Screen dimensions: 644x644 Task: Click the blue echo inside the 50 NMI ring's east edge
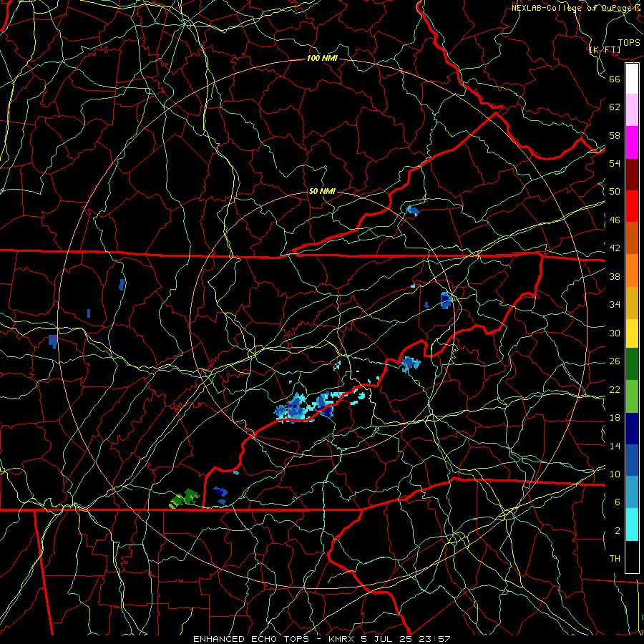pyautogui.click(x=446, y=301)
